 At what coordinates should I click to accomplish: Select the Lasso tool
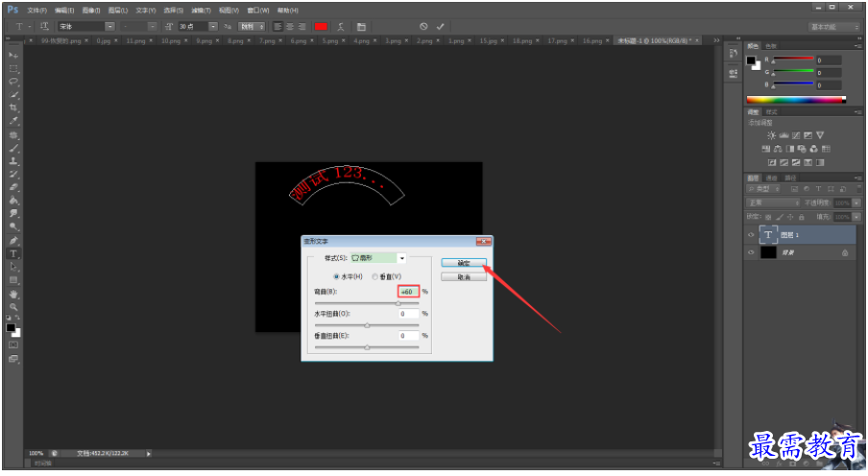tap(13, 82)
